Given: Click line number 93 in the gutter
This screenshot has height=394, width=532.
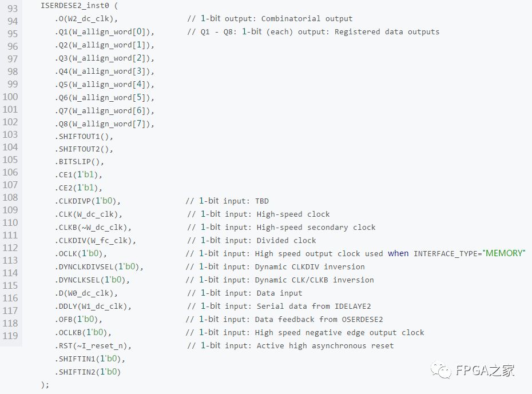Looking at the screenshot, I should click(12, 9).
